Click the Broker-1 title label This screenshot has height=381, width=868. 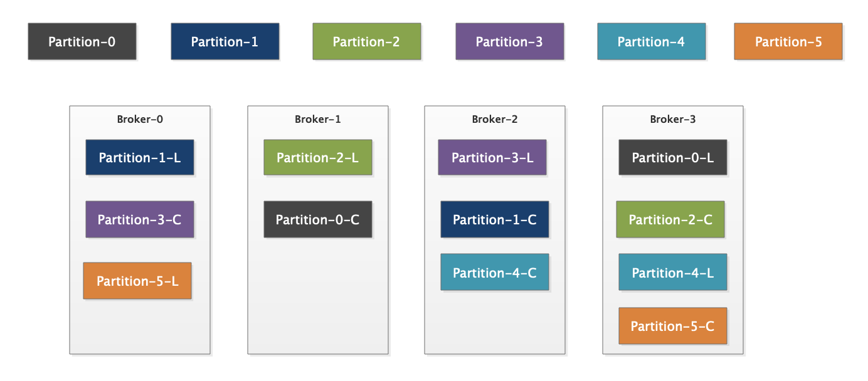tap(318, 119)
